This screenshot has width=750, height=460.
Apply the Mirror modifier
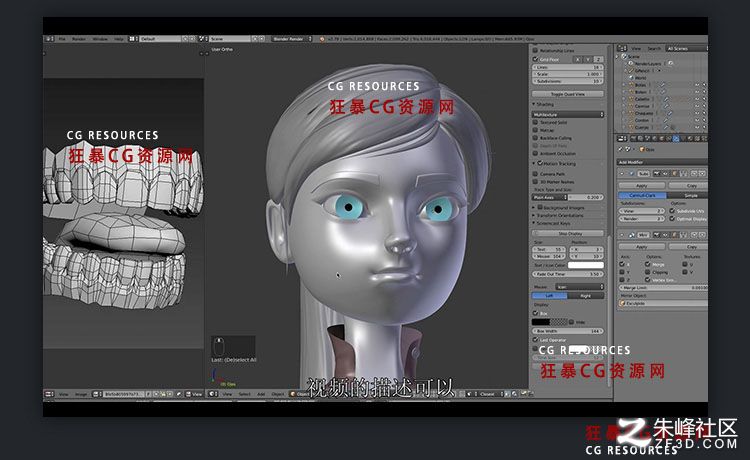(641, 247)
